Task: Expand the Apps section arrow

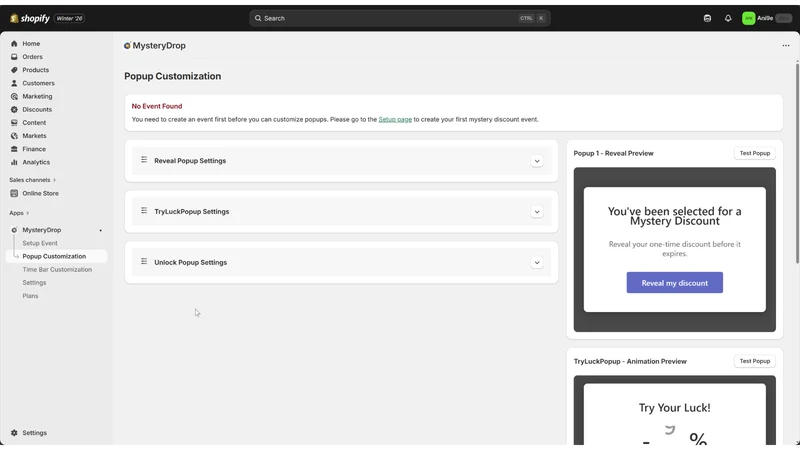Action: 28,213
